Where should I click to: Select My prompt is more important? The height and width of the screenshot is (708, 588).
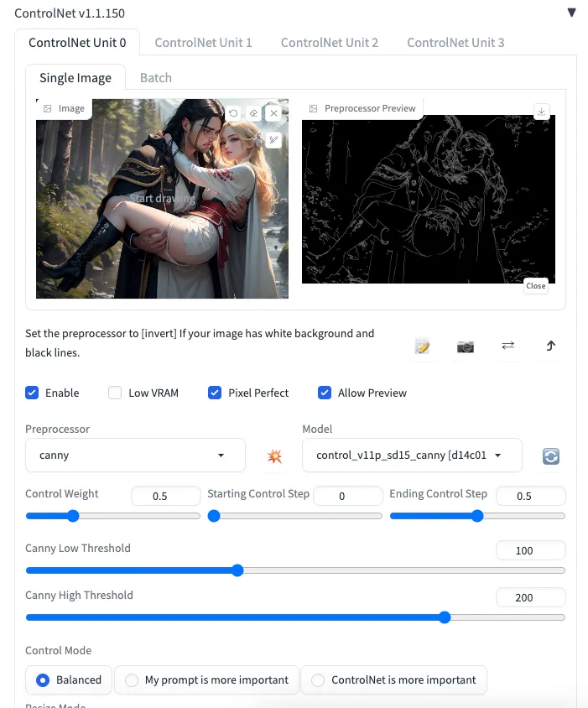[207, 679]
